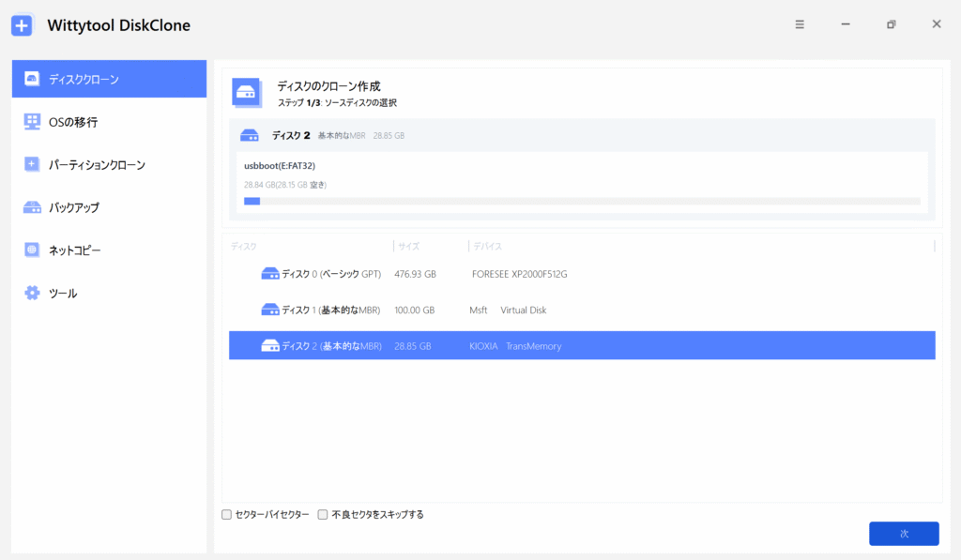
Task: Click the FORESEE XP2000F512G device name
Action: [x=519, y=274]
